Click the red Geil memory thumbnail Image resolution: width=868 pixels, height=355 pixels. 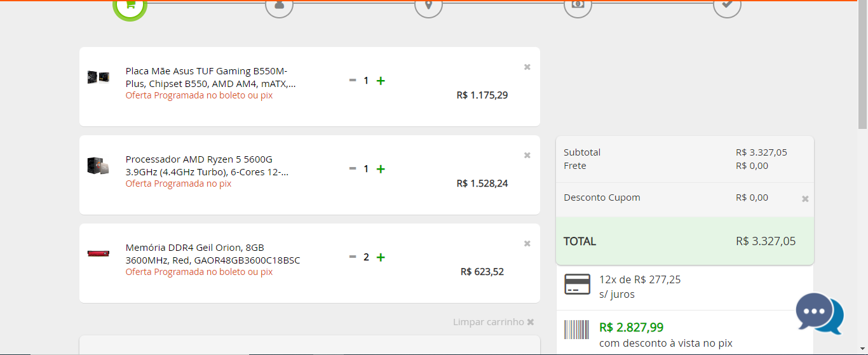pos(98,253)
